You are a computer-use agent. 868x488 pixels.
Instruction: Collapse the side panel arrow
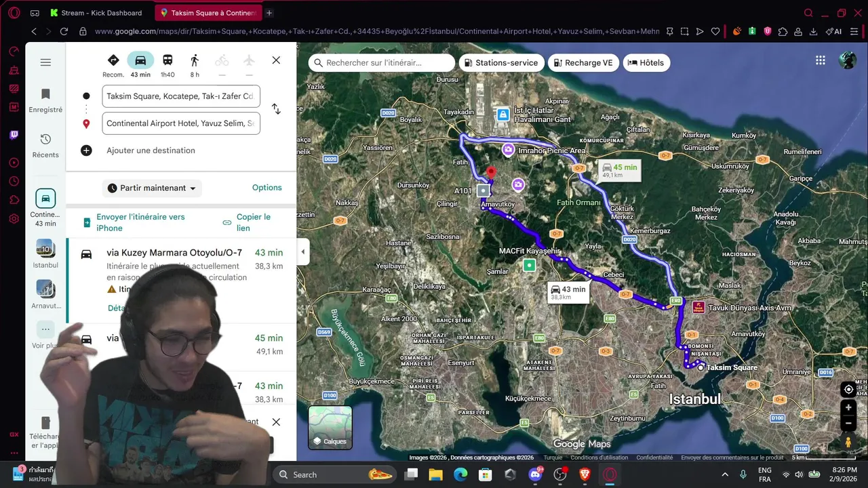[x=302, y=252]
